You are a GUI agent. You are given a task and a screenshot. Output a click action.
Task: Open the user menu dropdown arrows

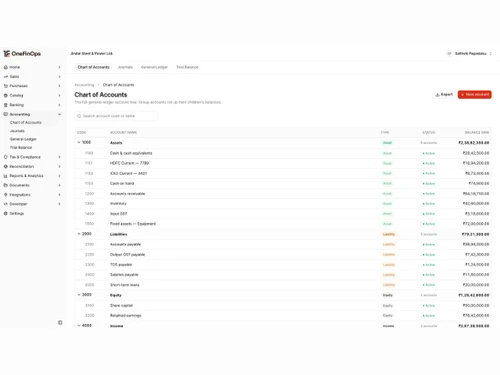[x=490, y=54]
